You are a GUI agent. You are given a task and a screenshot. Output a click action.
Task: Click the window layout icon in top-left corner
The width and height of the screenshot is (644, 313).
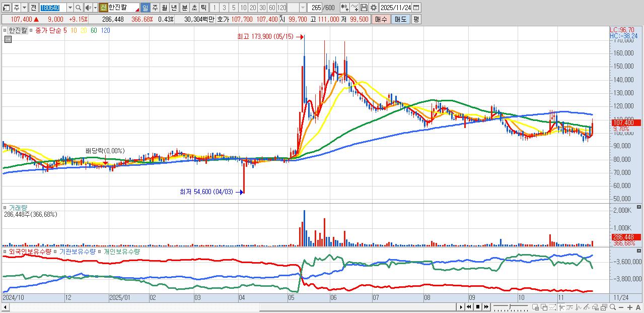[6, 8]
